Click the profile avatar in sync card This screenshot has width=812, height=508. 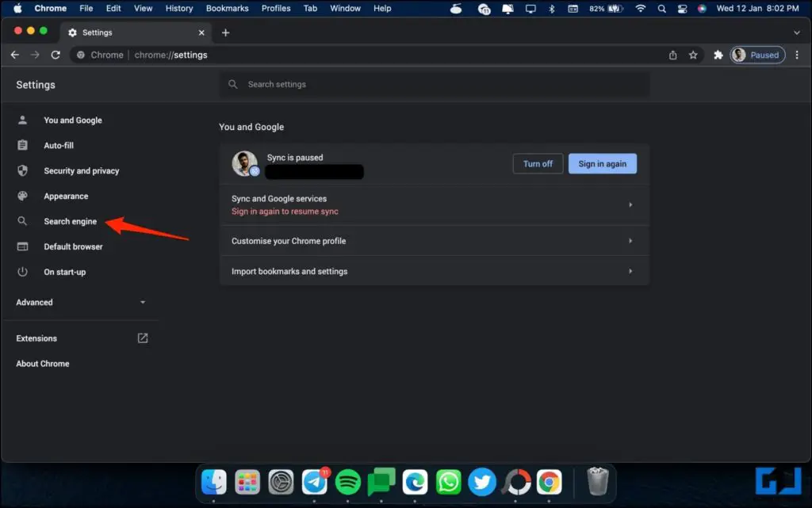(x=244, y=163)
